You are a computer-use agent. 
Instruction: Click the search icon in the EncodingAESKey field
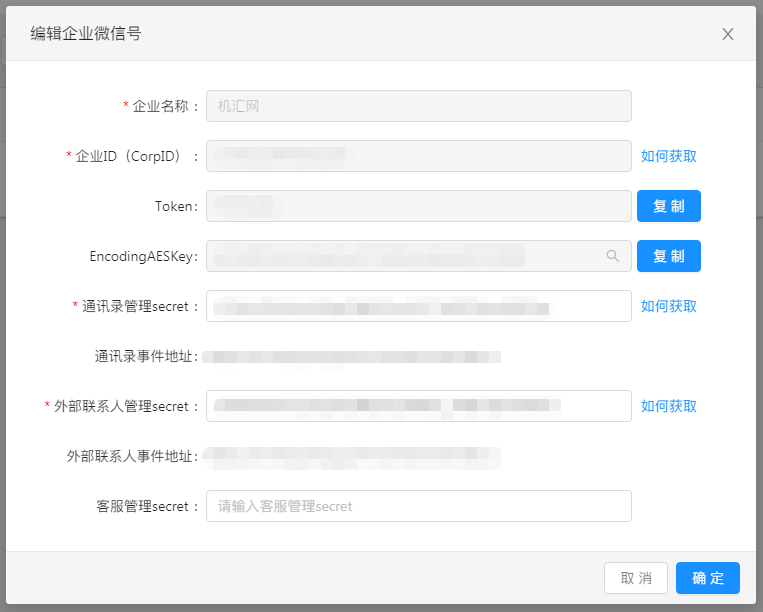[x=613, y=256]
